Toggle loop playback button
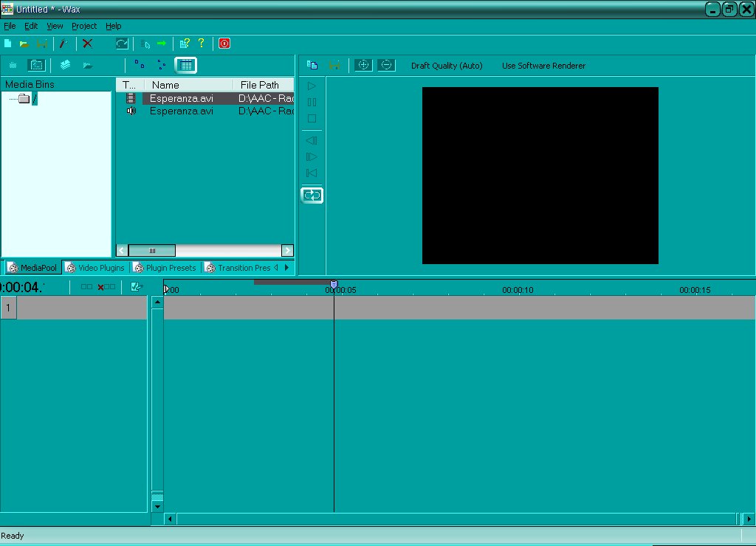The width and height of the screenshot is (756, 546). [312, 196]
